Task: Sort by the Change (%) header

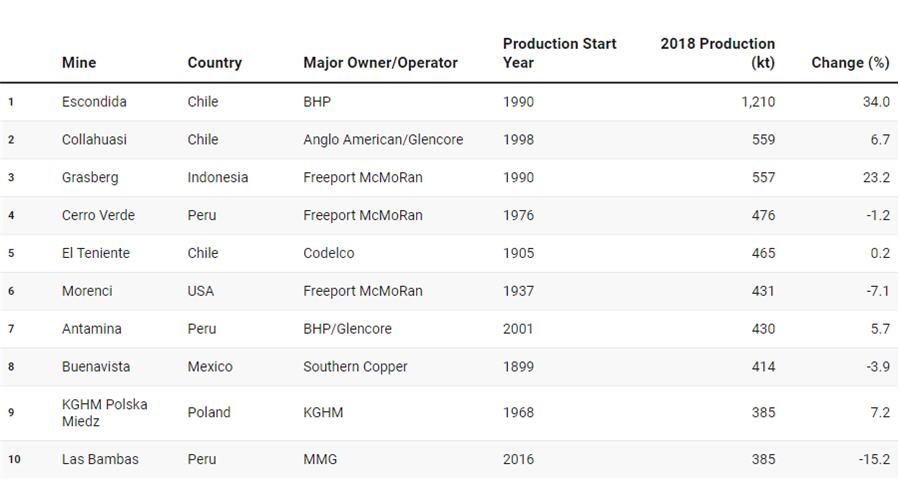Action: [x=850, y=62]
